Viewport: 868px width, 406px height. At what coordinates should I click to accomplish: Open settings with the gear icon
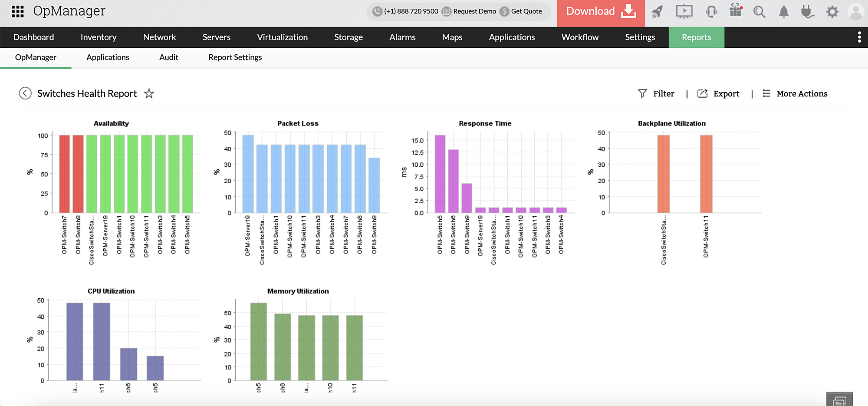832,12
